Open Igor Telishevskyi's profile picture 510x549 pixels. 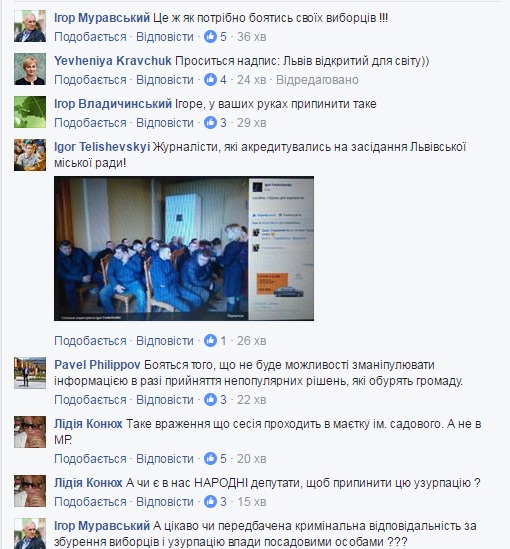pos(30,155)
